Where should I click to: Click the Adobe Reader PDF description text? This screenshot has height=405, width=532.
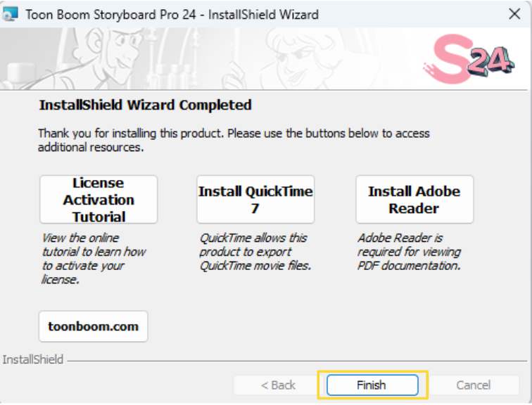(x=408, y=252)
